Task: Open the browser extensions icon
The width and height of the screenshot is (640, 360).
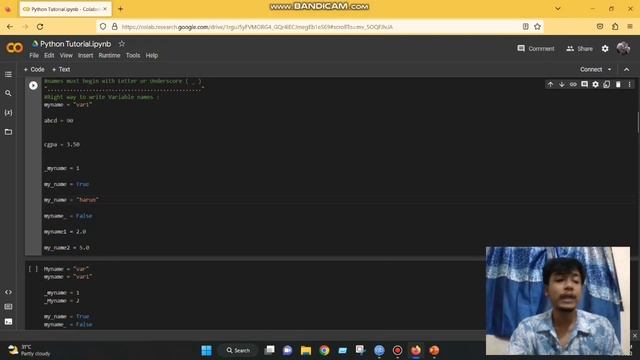Action: pyautogui.click(x=615, y=27)
